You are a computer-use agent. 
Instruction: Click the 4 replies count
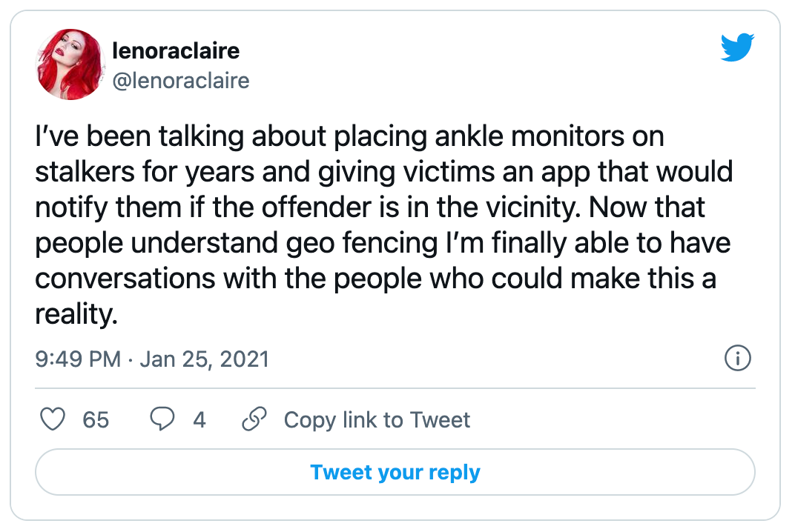199,420
